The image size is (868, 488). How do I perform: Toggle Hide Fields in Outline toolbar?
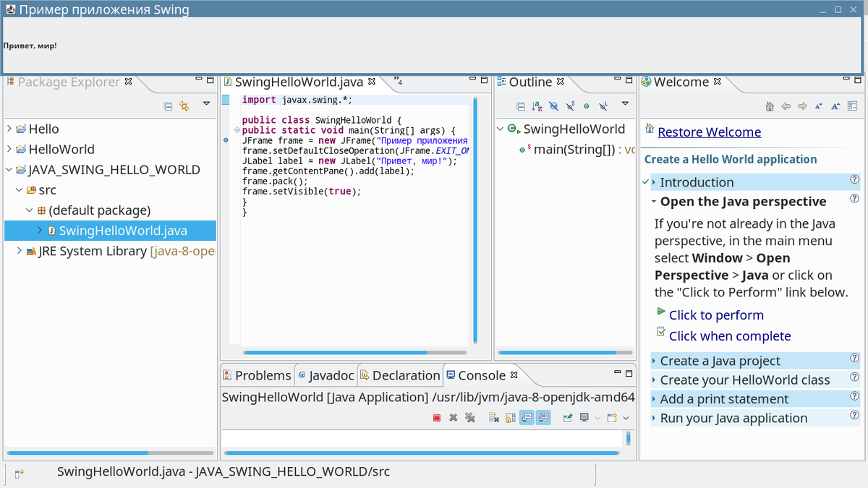[x=553, y=106]
